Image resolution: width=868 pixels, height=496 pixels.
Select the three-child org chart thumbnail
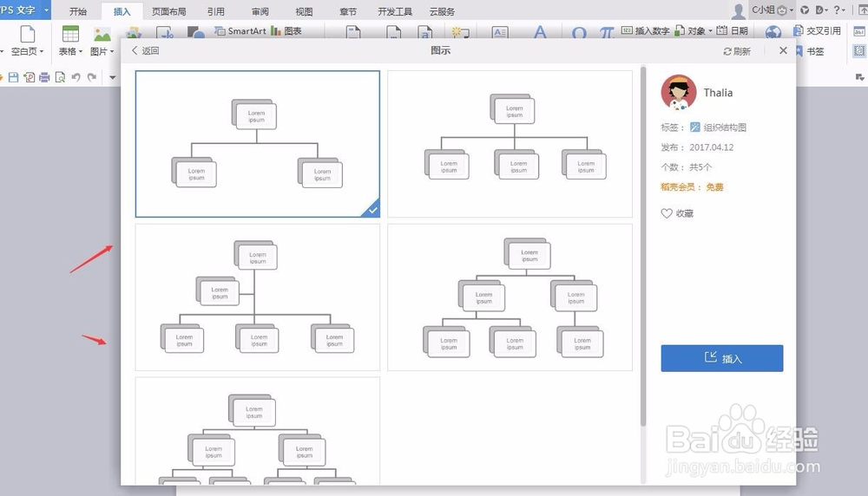[x=510, y=144]
